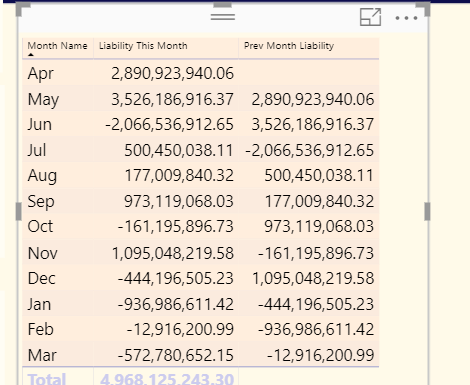Select the Feb month row label
The height and width of the screenshot is (385, 470).
[x=41, y=330]
